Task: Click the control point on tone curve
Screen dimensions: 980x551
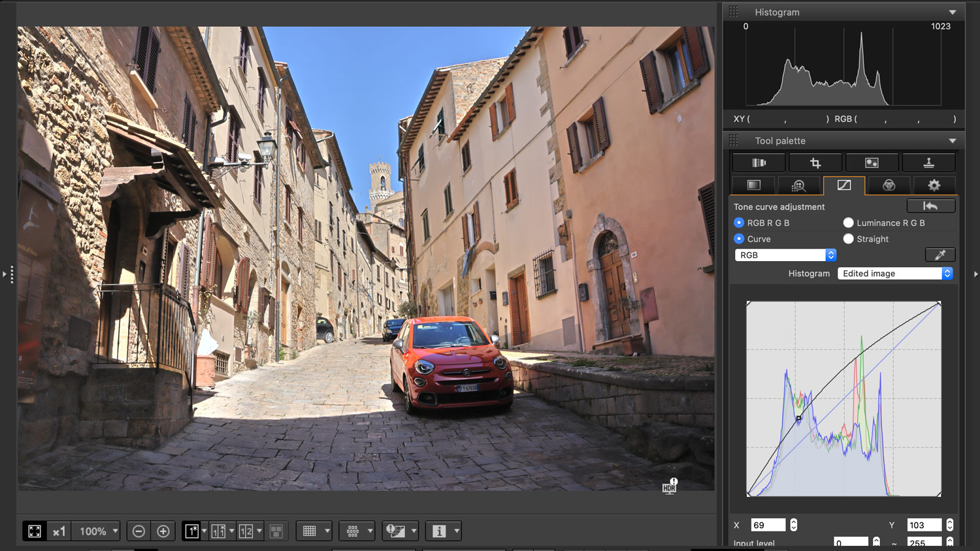Action: point(798,418)
